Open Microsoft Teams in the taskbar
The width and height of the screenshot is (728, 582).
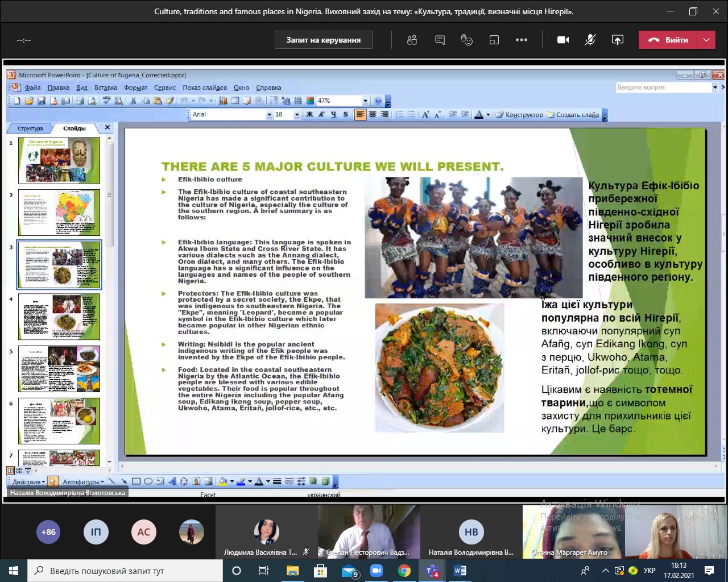tap(432, 571)
